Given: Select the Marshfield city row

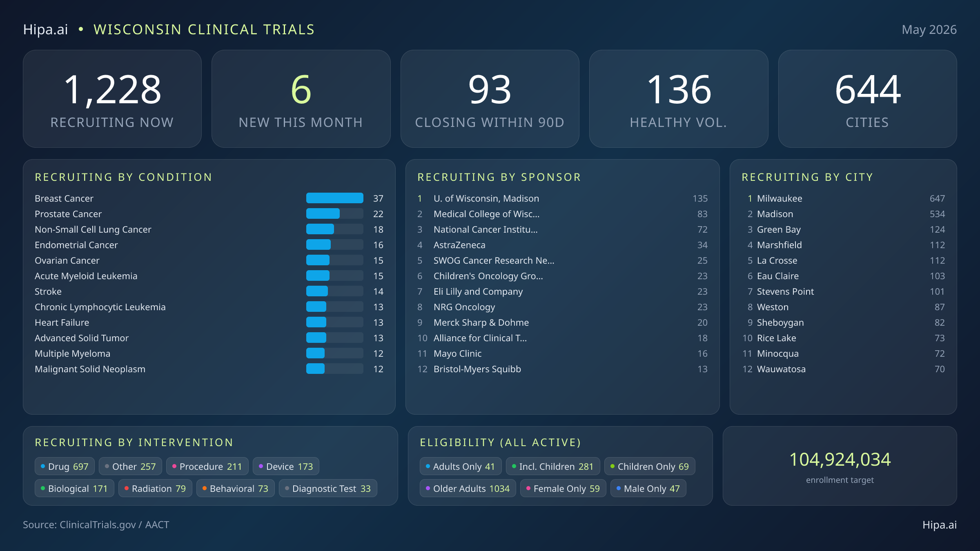Looking at the screenshot, I should point(843,245).
